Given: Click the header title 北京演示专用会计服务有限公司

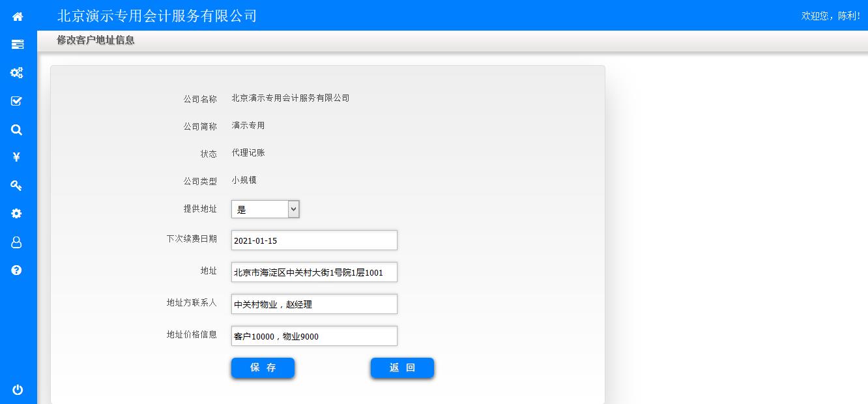Looking at the screenshot, I should click(x=157, y=16).
